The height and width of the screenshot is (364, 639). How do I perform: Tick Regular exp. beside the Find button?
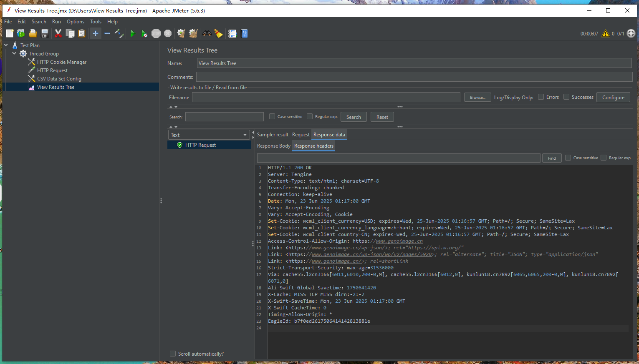[604, 158]
